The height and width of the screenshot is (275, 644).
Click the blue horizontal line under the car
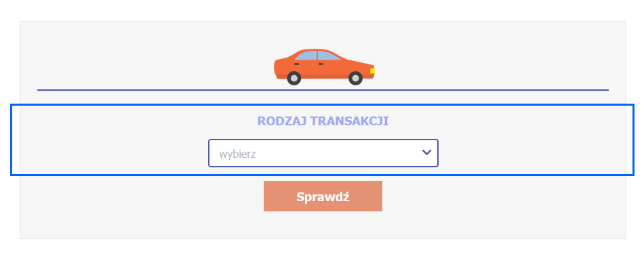[x=323, y=90]
